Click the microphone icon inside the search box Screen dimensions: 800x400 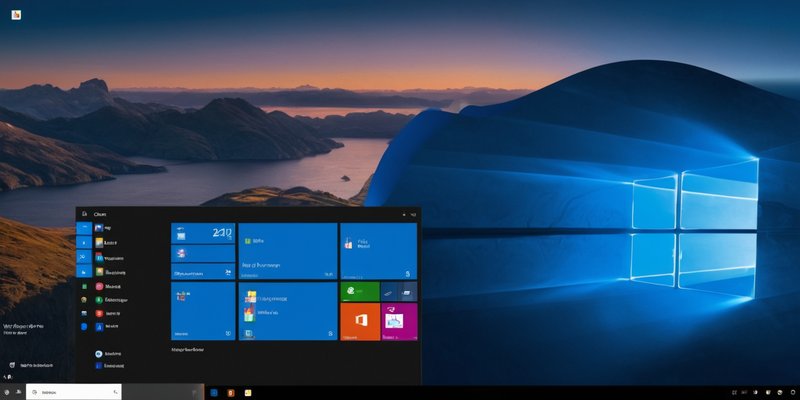(116, 392)
